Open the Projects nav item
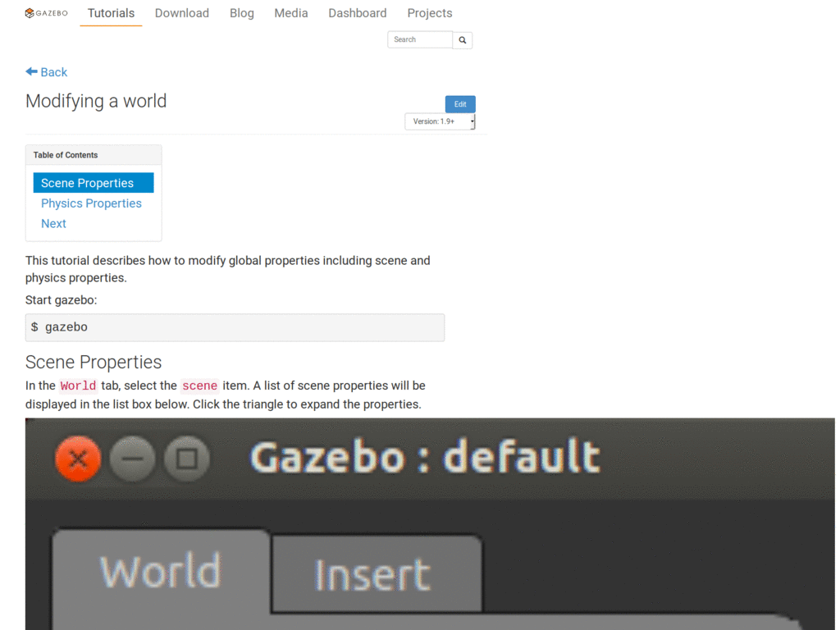The height and width of the screenshot is (630, 840). click(x=430, y=13)
